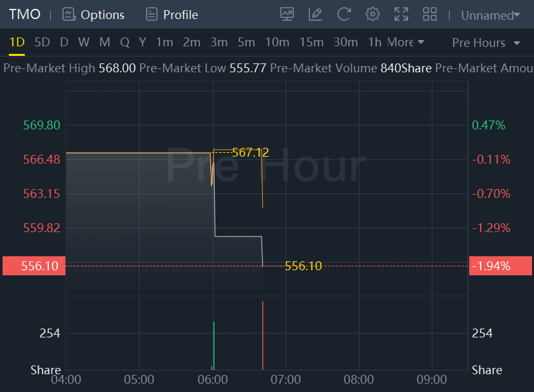Refresh the chart data
Viewport: 534px width, 392px height.
[x=344, y=14]
